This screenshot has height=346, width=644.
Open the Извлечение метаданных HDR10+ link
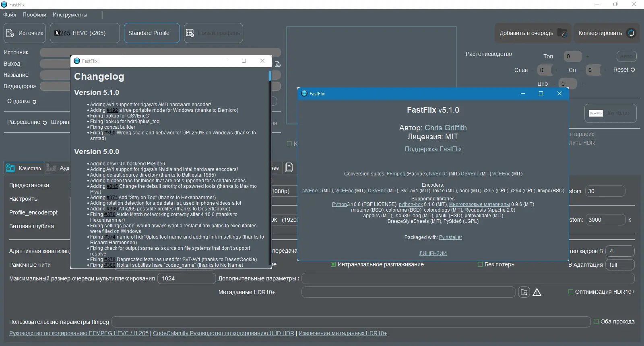[x=343, y=333]
